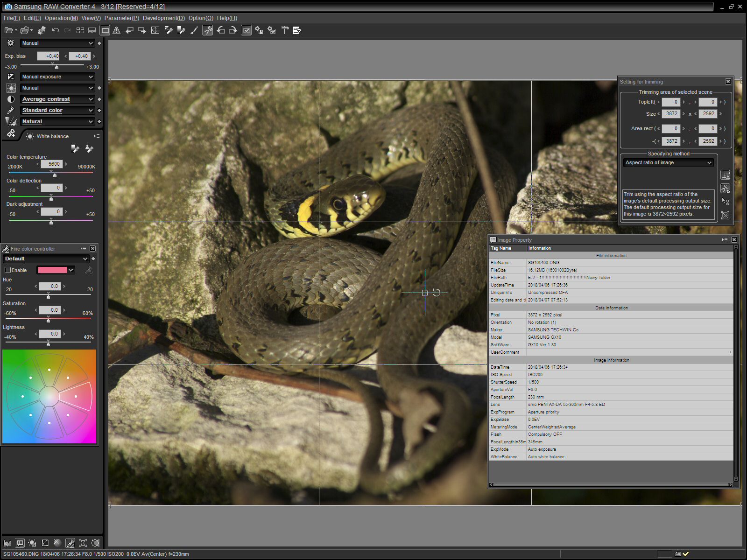Click the open file icon in the toolbar
This screenshot has width=747, height=560.
coord(8,30)
